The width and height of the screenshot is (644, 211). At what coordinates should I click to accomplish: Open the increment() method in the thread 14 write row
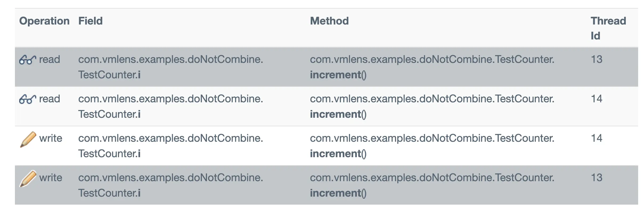(x=338, y=154)
